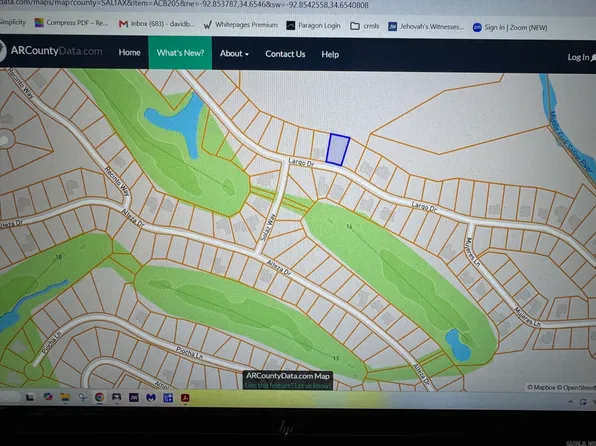Viewport: 596px width, 446px height.
Task: Open Adobe Acrobat from the taskbar
Action: point(185,398)
